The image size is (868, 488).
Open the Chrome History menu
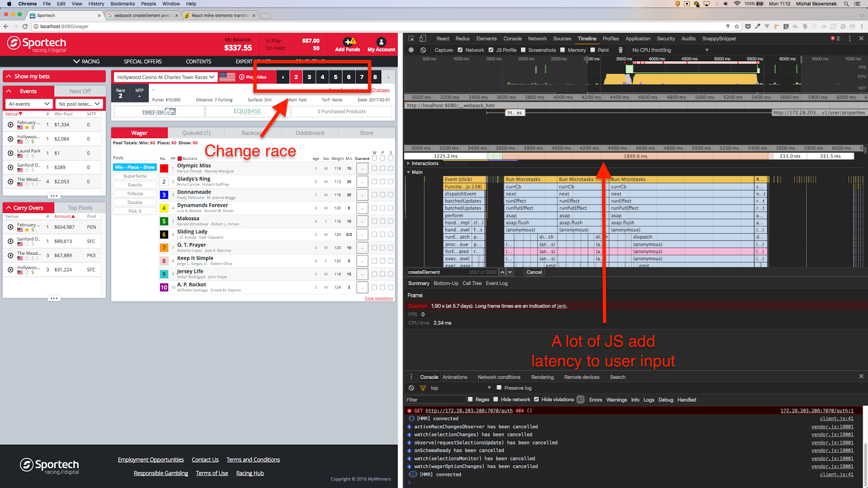point(96,4)
